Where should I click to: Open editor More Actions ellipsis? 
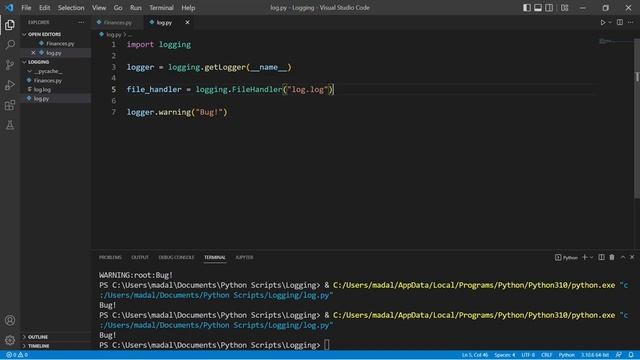coord(631,22)
